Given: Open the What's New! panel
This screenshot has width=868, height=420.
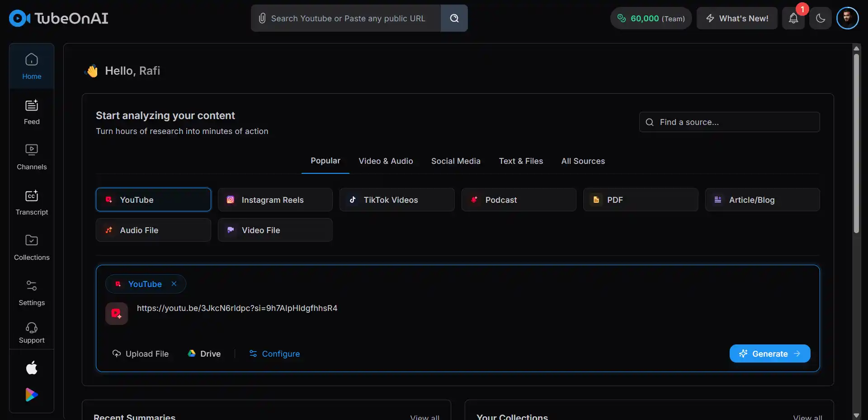Looking at the screenshot, I should point(737,18).
